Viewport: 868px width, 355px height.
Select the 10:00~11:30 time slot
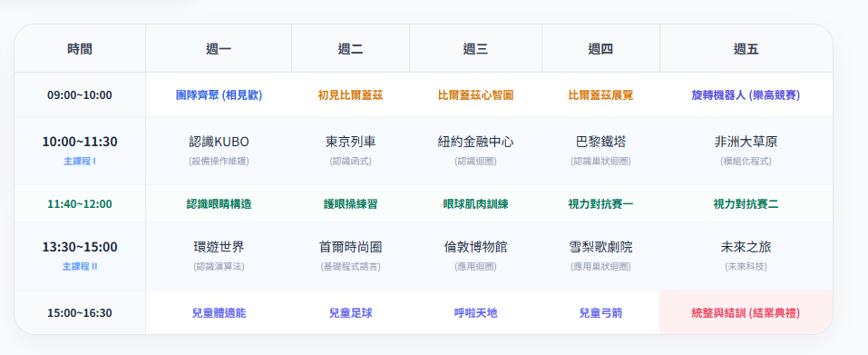[x=80, y=142]
